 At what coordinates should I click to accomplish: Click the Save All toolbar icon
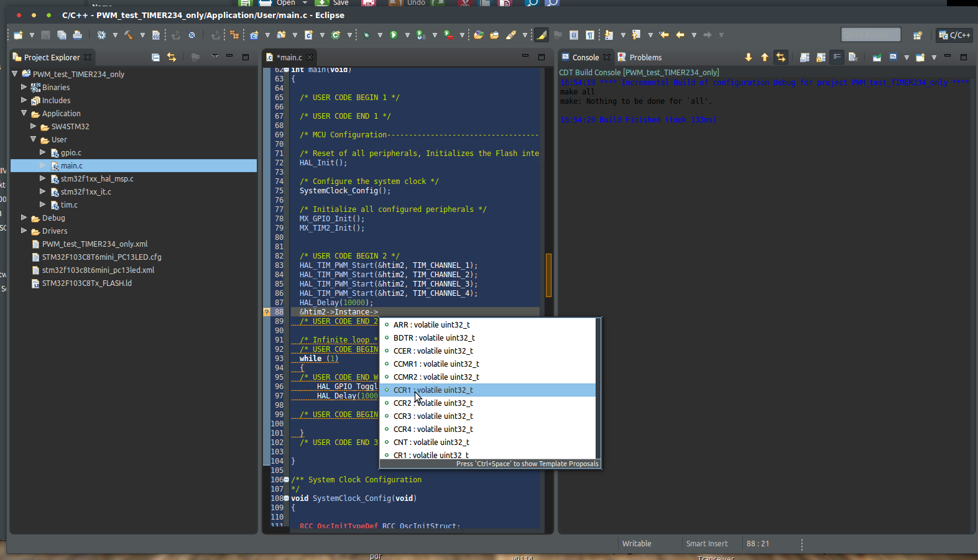tap(62, 35)
